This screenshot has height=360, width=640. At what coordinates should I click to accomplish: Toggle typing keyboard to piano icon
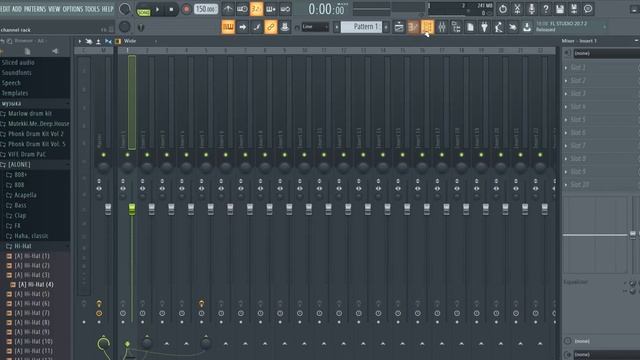coord(228,27)
